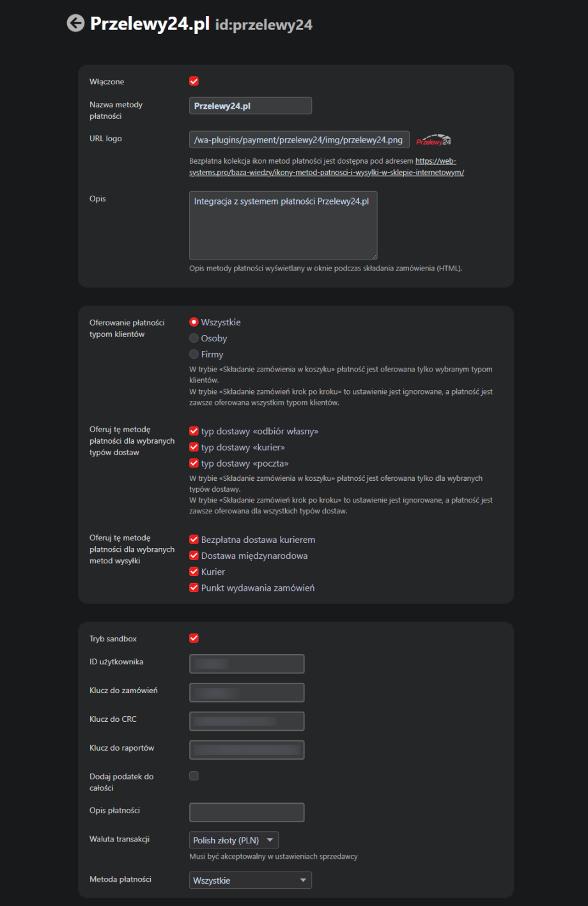Uncheck typ dostawy «kurier» option
This screenshot has height=906, width=588.
click(194, 448)
